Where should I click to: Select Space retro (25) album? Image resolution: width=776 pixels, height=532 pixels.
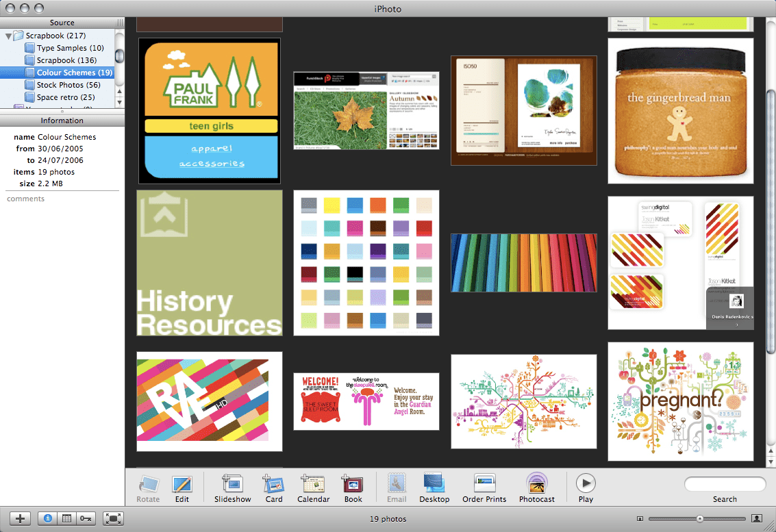(x=57, y=97)
